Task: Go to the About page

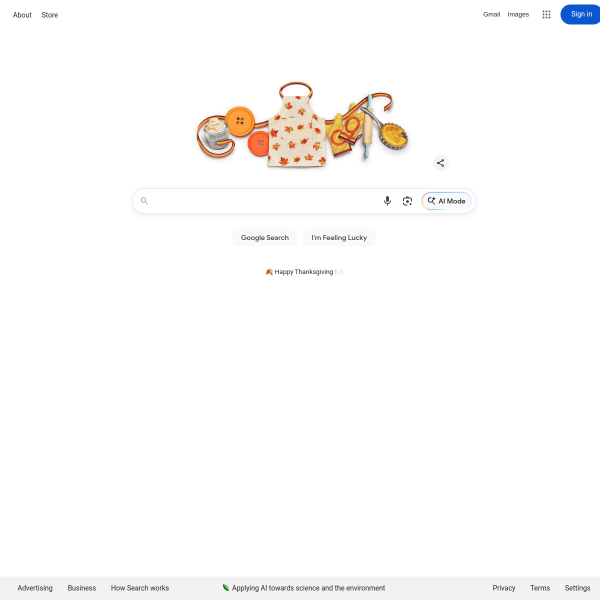Action: coord(22,15)
